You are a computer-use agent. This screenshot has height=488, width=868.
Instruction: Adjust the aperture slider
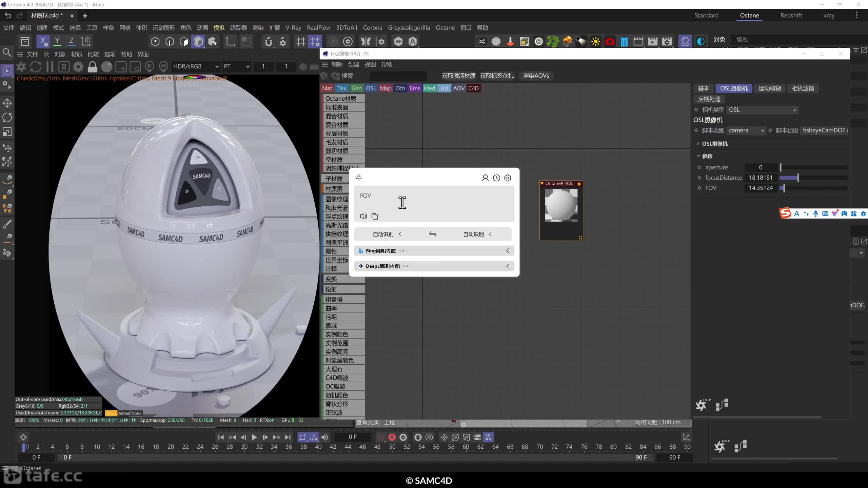813,167
